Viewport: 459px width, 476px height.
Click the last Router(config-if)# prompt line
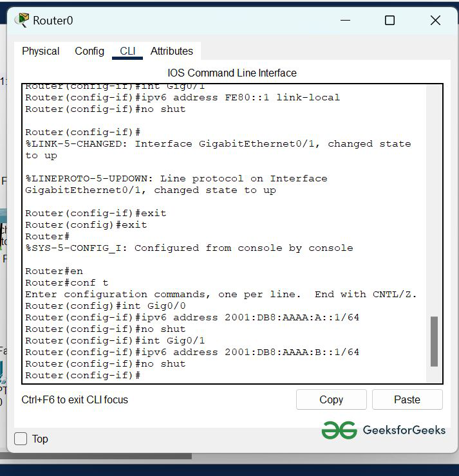coord(83,376)
